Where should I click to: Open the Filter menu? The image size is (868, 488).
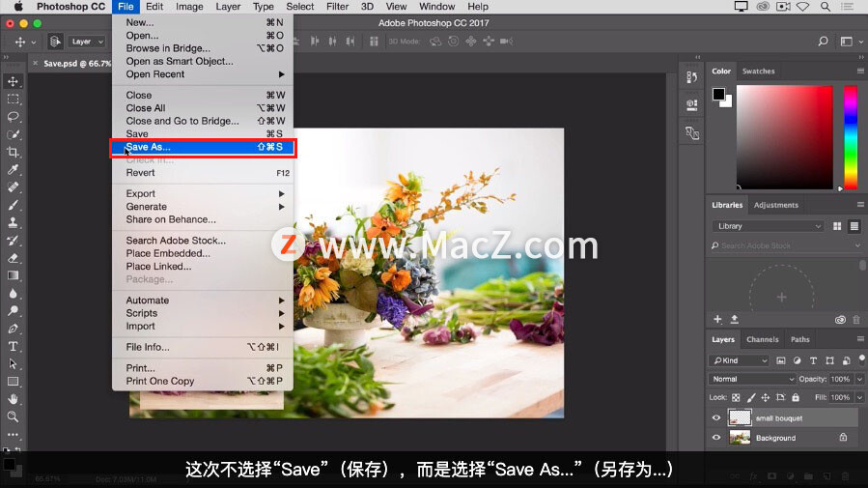tap(337, 7)
